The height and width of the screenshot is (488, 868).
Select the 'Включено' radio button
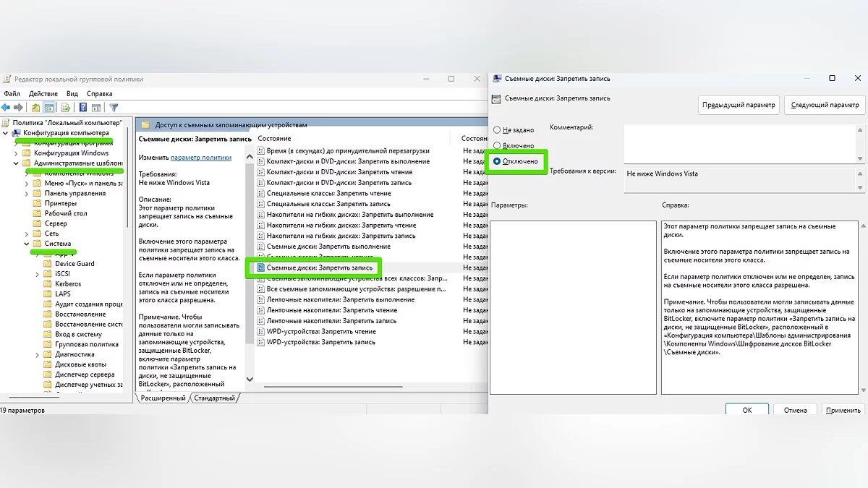pos(497,146)
